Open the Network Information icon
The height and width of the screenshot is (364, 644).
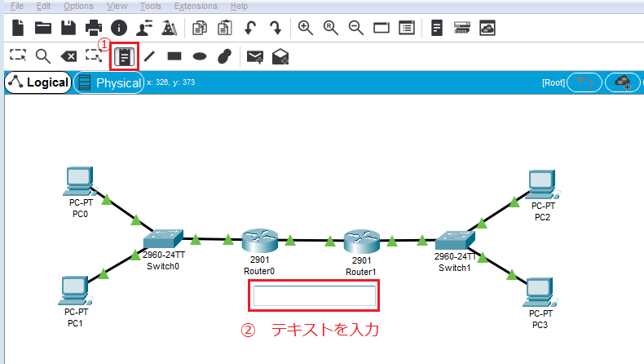coord(119,28)
